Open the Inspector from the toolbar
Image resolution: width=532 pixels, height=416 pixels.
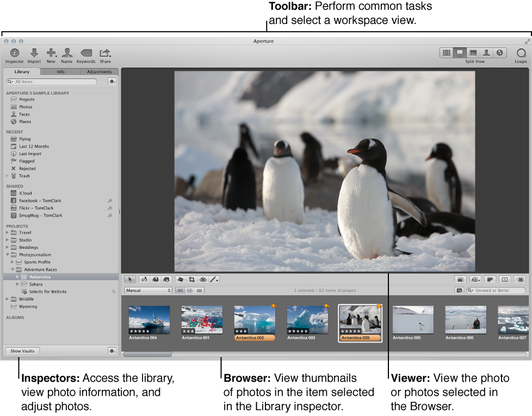15,53
